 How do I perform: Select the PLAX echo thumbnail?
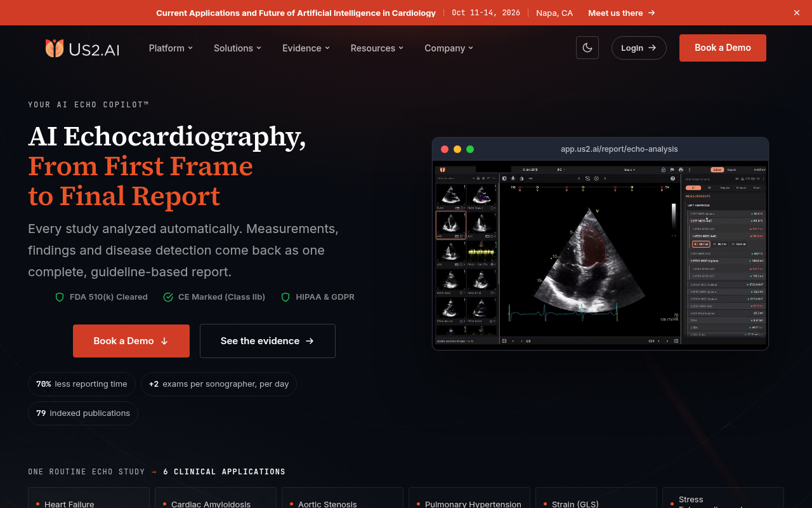coord(451,197)
